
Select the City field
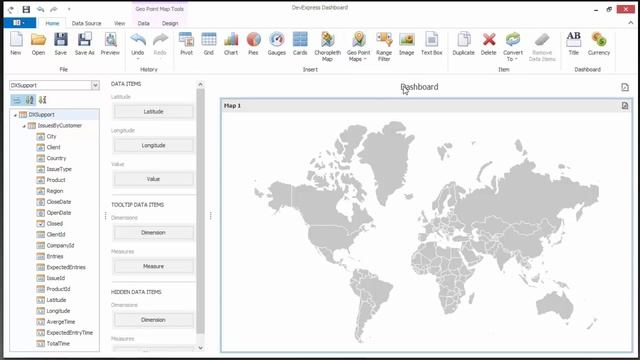coord(51,136)
